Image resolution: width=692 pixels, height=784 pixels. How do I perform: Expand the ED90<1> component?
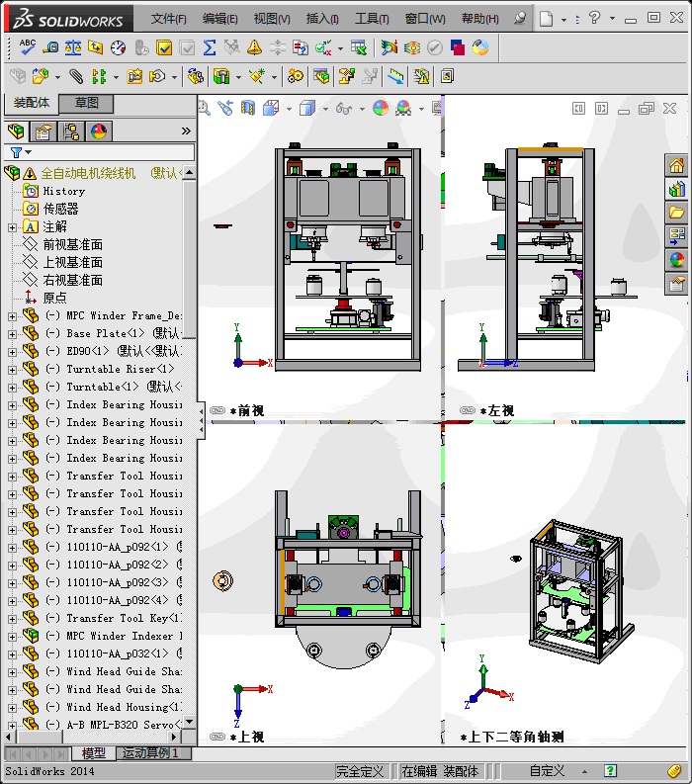[12, 352]
